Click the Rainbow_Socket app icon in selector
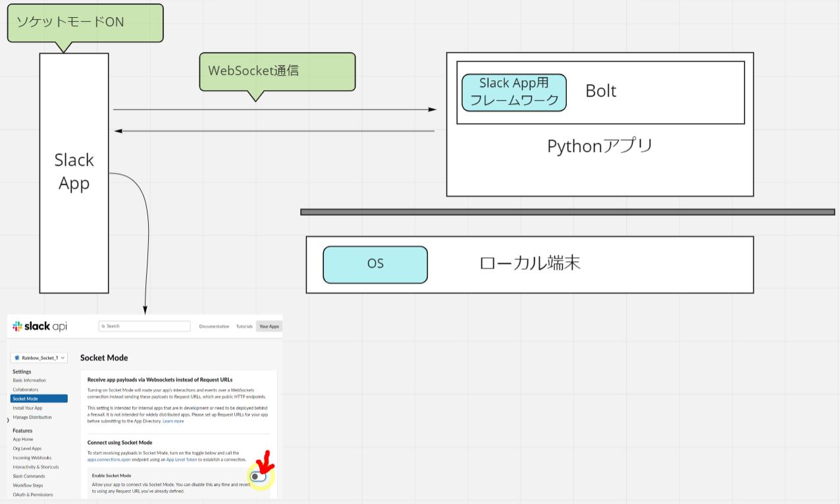Image resolution: width=840 pixels, height=504 pixels. coord(17,358)
